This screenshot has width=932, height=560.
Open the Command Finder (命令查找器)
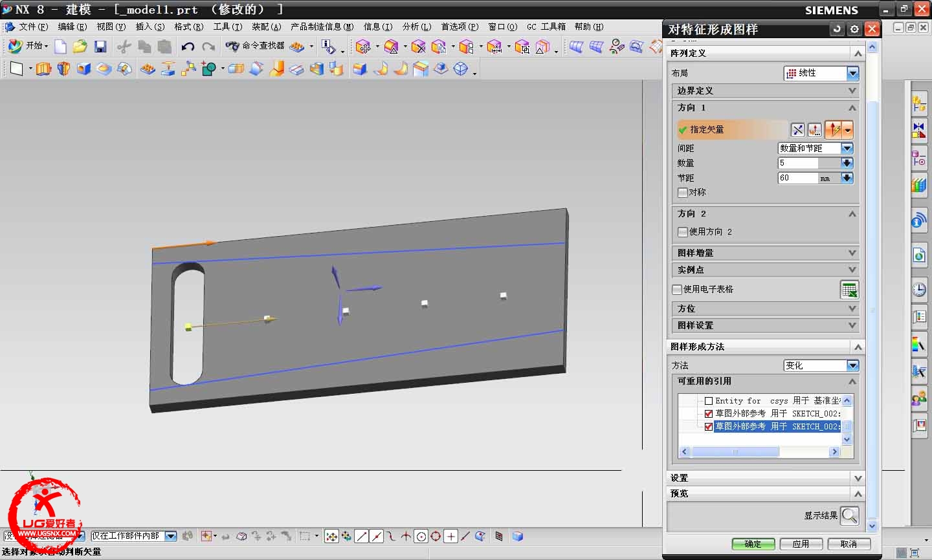click(x=256, y=46)
